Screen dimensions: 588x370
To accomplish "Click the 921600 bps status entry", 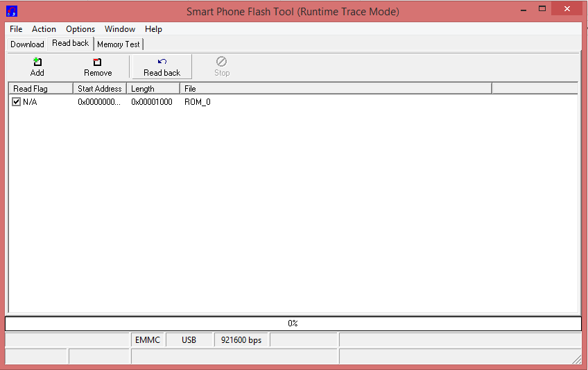I will pos(241,340).
